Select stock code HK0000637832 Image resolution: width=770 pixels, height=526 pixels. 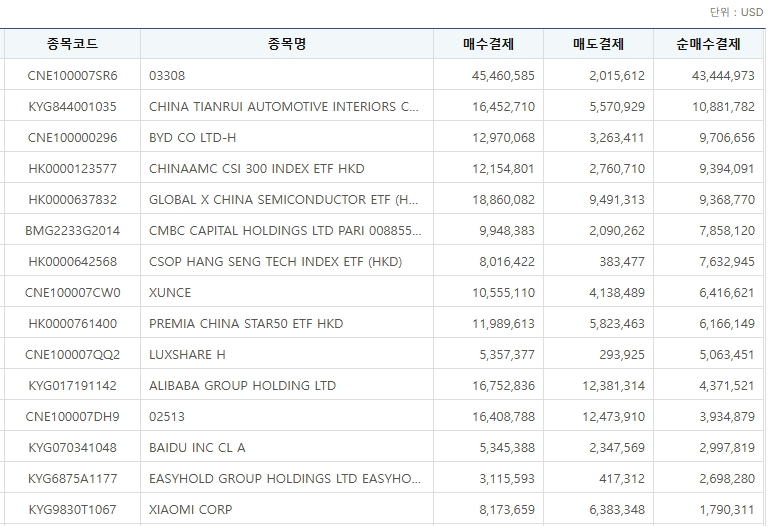(x=73, y=199)
